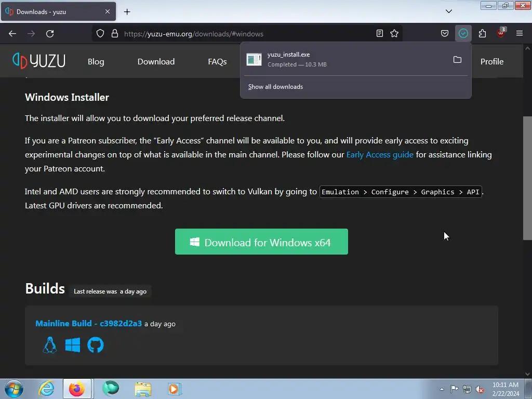Bookmark this page with the star

(x=394, y=33)
